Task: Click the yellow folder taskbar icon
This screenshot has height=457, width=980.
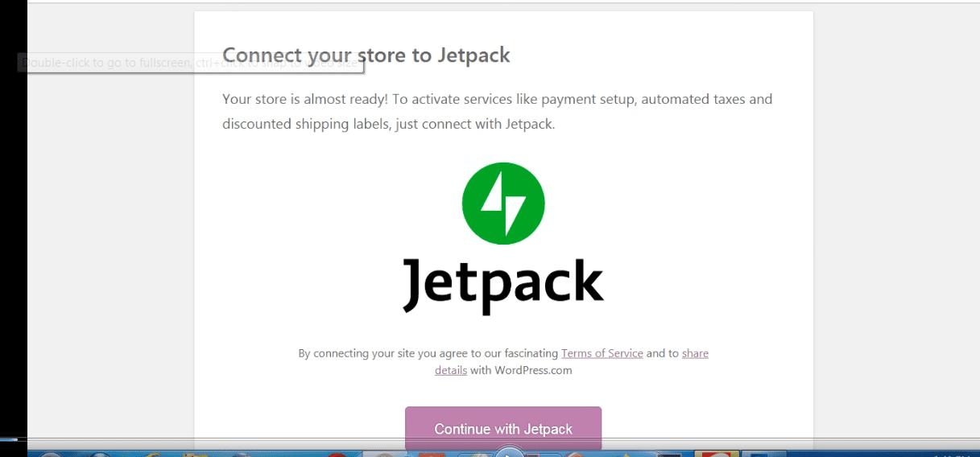Action: (196, 454)
